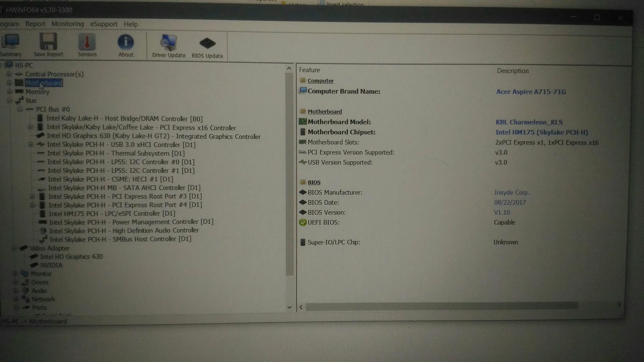This screenshot has height=362, width=644.
Task: Open the Monitoring menu
Action: tap(67, 24)
